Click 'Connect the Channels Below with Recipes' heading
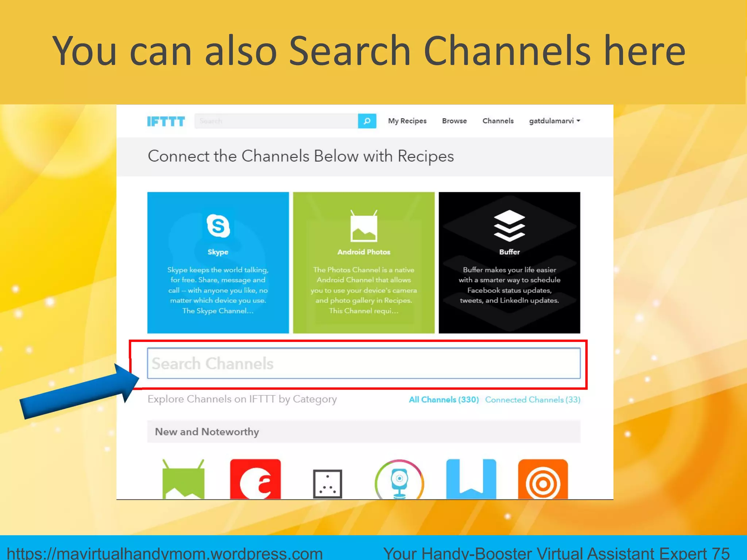Image resolution: width=747 pixels, height=560 pixels. (301, 156)
